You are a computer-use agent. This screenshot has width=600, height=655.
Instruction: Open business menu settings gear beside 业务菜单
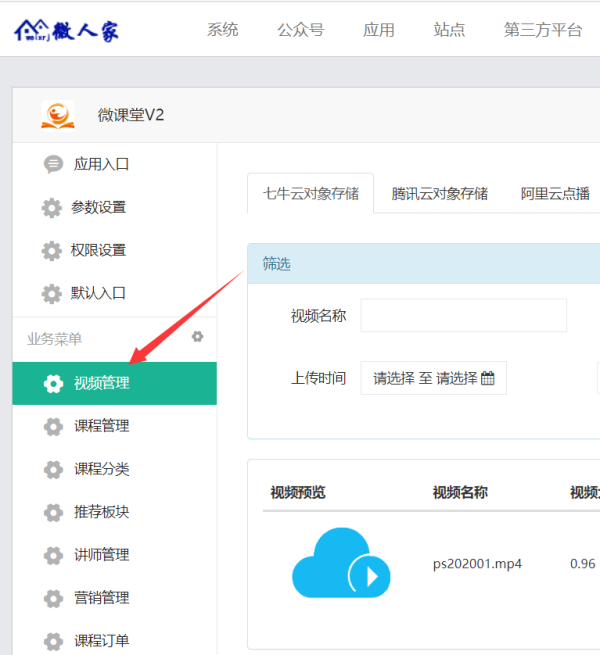[x=197, y=337]
